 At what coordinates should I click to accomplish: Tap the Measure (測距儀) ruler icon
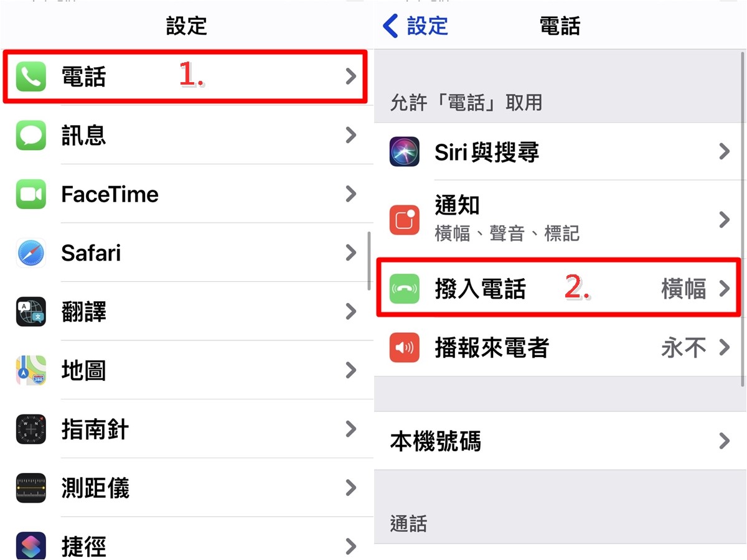coord(31,488)
